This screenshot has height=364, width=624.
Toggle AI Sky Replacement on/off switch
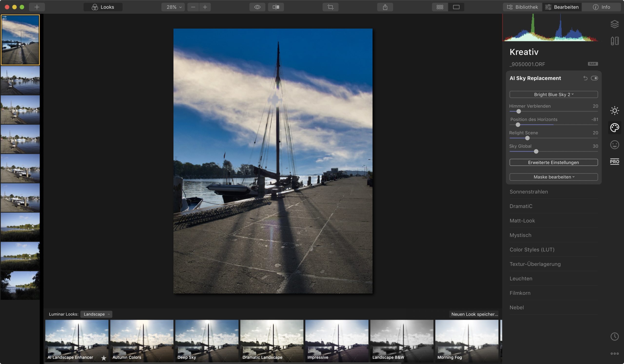pos(594,78)
